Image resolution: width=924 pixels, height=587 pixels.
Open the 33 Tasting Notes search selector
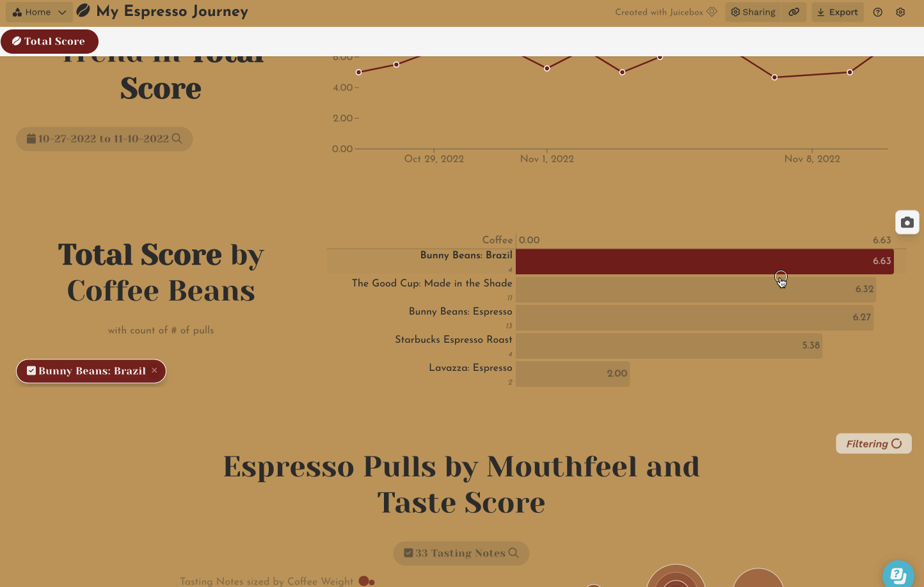point(461,553)
